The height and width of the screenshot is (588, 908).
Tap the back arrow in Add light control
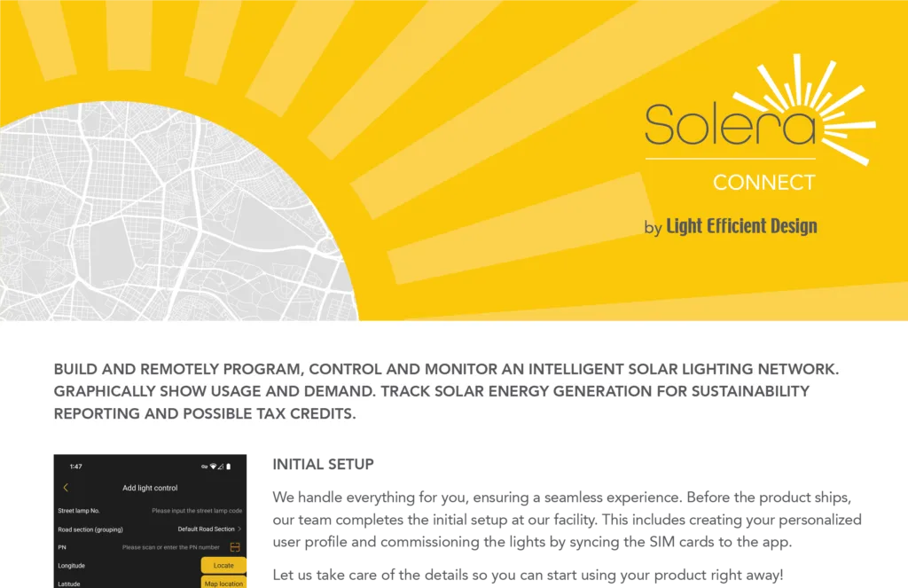[x=66, y=488]
